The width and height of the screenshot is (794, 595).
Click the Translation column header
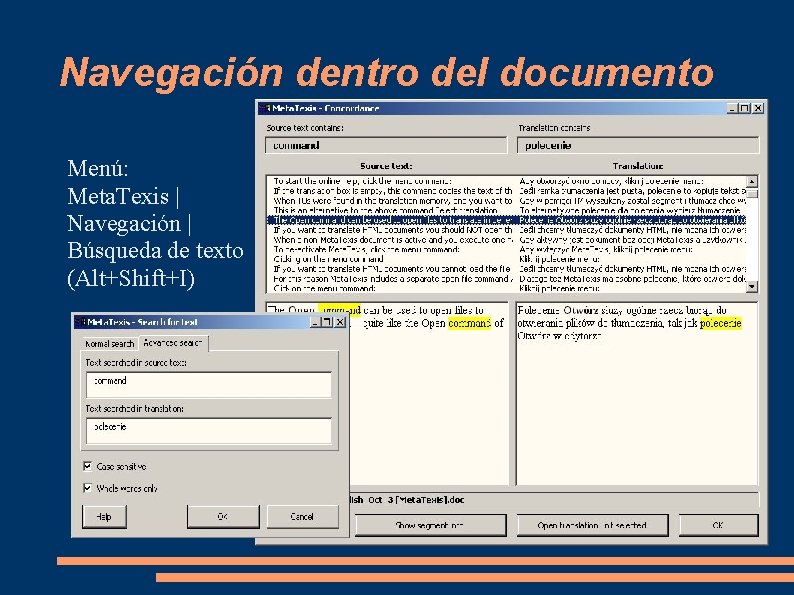coord(638,166)
